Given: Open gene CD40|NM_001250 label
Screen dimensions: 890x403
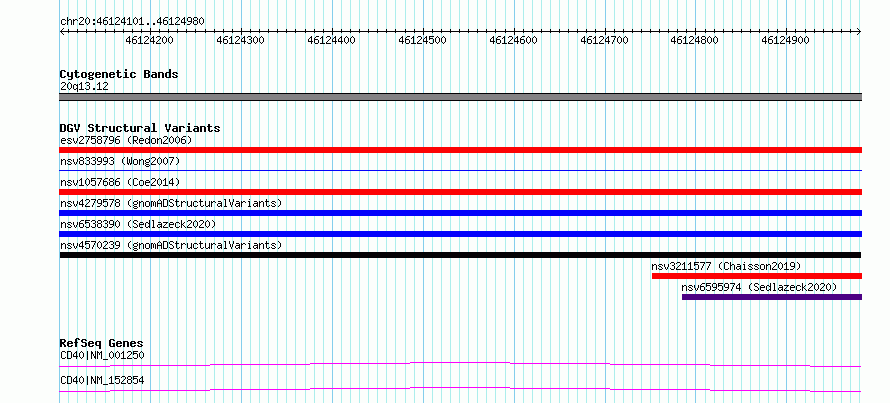Looking at the screenshot, I should (102, 356).
